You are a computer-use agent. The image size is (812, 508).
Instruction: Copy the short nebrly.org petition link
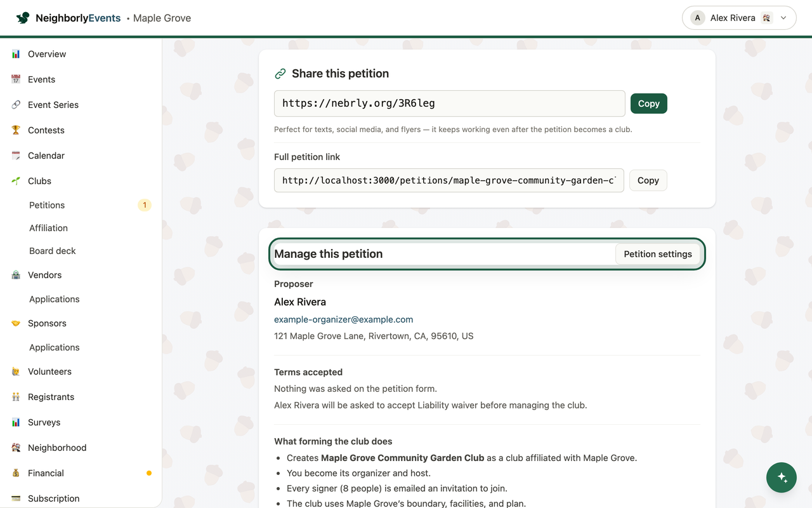click(648, 104)
